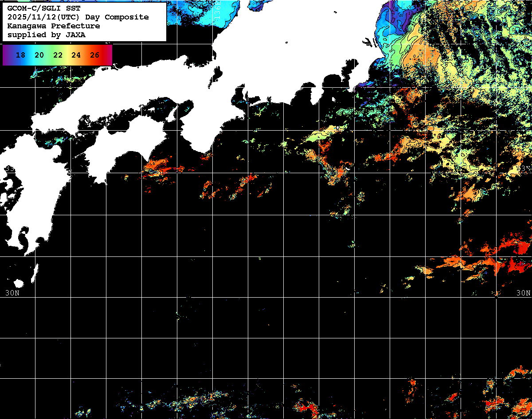
Task: Click the 24 label on the temperature legend
Action: tap(76, 55)
